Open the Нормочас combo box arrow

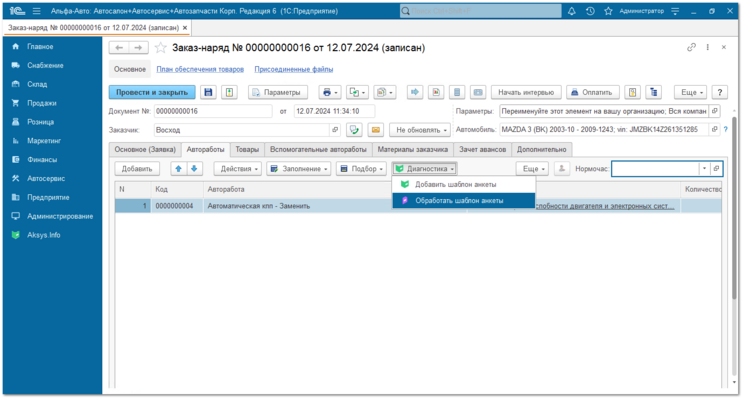click(x=704, y=169)
